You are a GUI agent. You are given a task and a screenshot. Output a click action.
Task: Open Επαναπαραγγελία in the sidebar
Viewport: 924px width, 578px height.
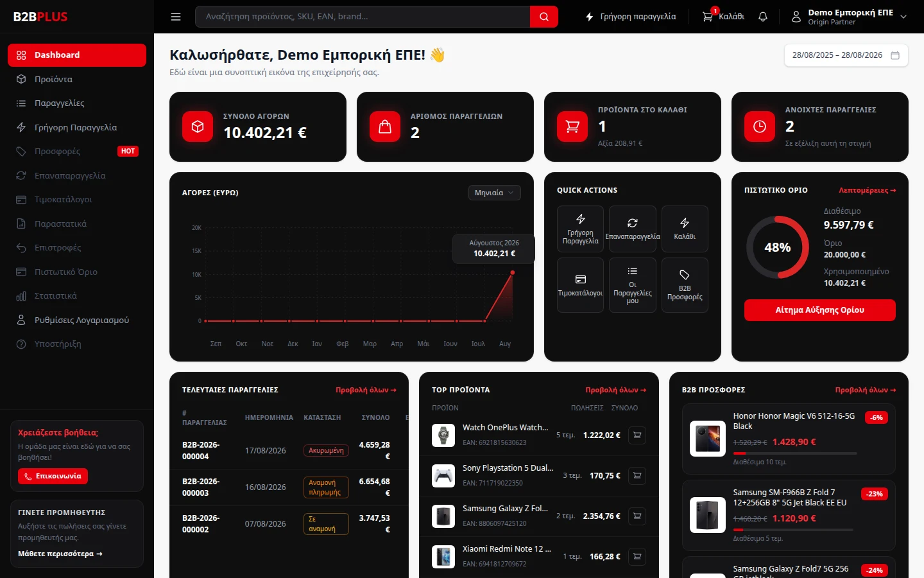[77, 175]
